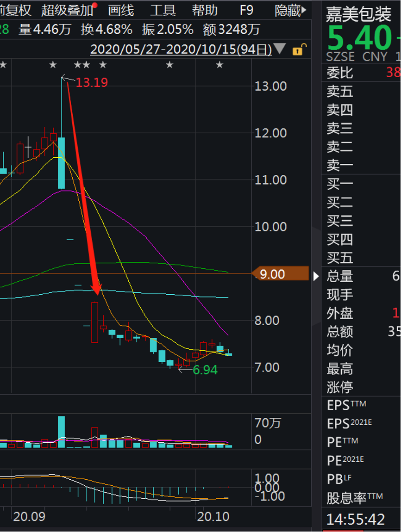Collapse the quote side panel with white arrow
Screen dimensions: 401x532
(316, 276)
